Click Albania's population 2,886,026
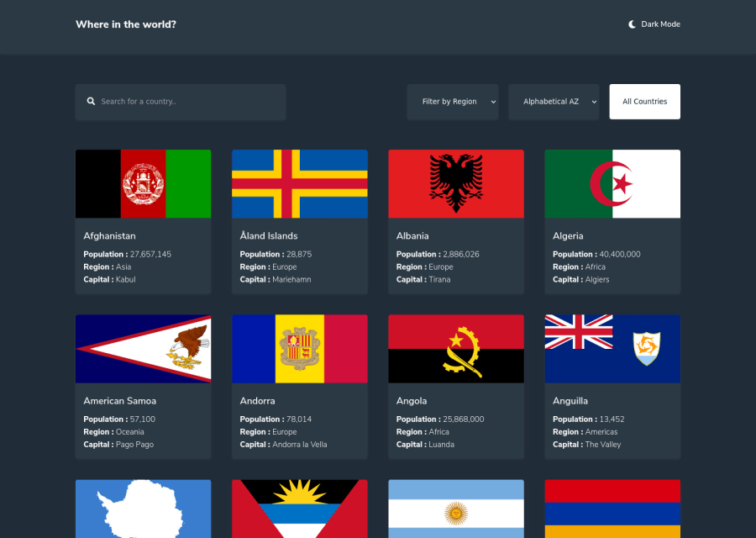The height and width of the screenshot is (538, 756). pos(461,254)
